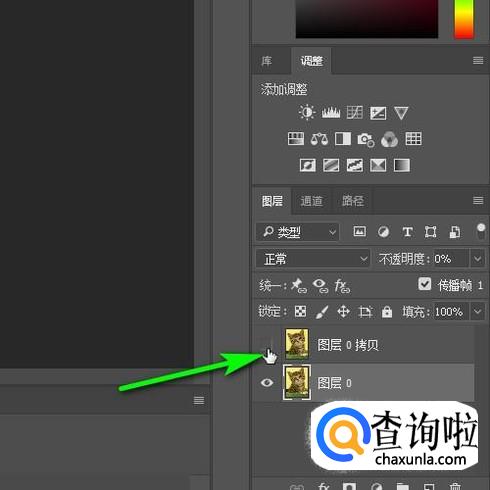490x490 pixels.
Task: Open the 不透明度 opacity dropdown arrow
Action: pyautogui.click(x=477, y=259)
